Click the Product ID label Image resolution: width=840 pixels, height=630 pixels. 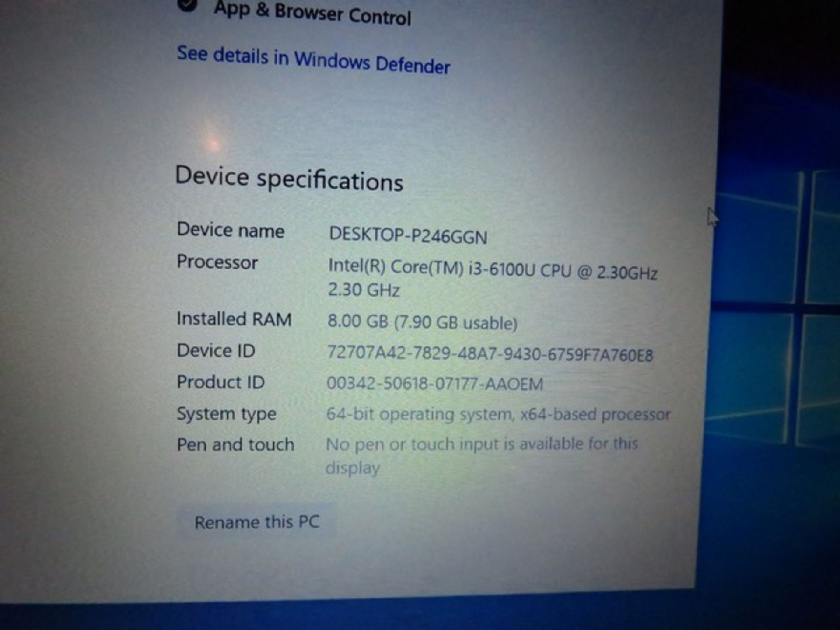tap(220, 382)
